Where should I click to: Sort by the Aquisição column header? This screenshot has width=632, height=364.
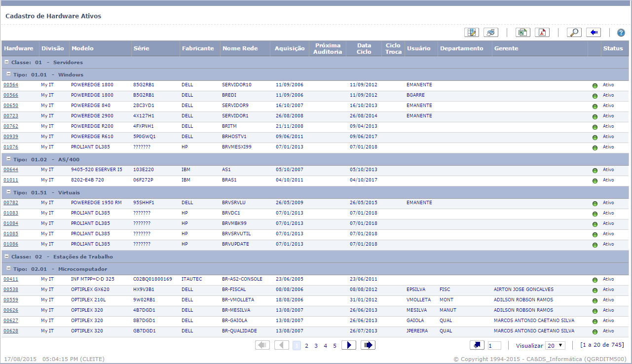point(290,48)
